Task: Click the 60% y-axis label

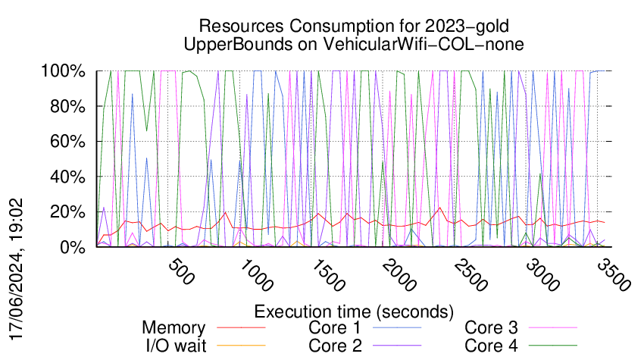Action: pos(67,142)
